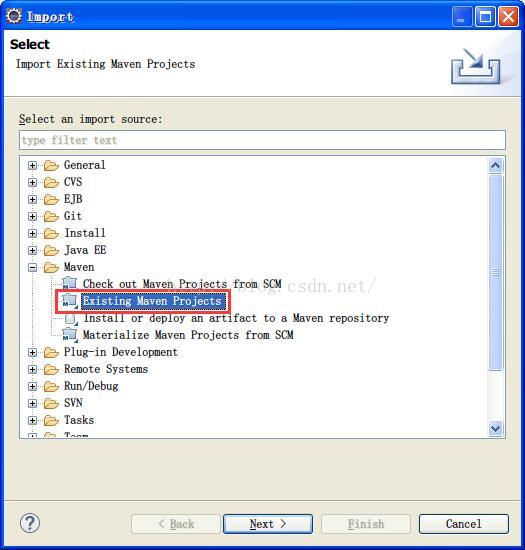Click the General folder icon
Screen dimensions: 525x550
[x=51, y=165]
